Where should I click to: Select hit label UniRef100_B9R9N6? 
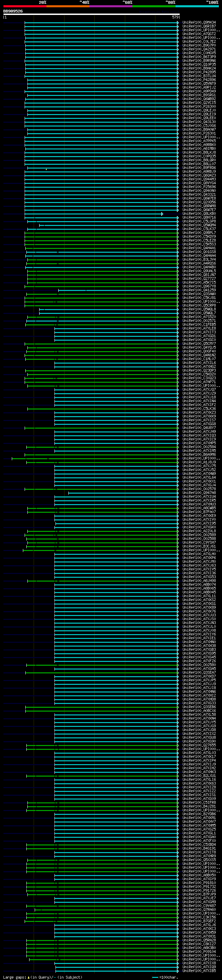[199, 60]
